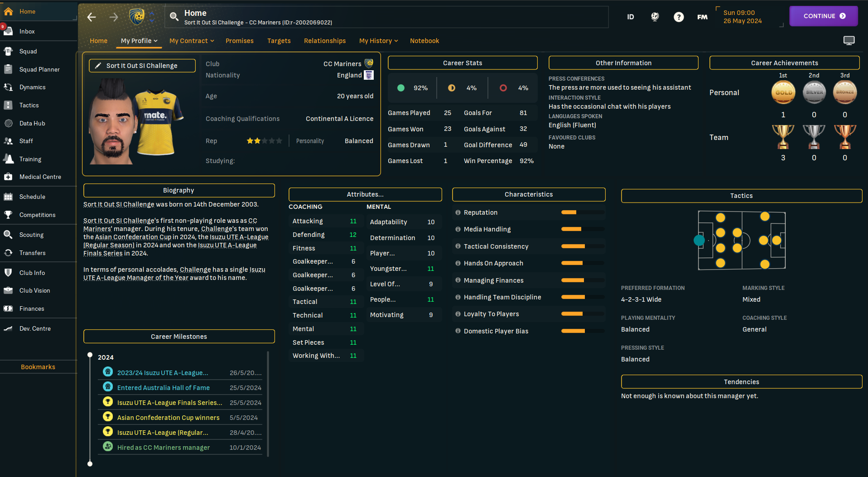868x477 pixels.
Task: Open the Career Stats panel header
Action: click(x=463, y=63)
